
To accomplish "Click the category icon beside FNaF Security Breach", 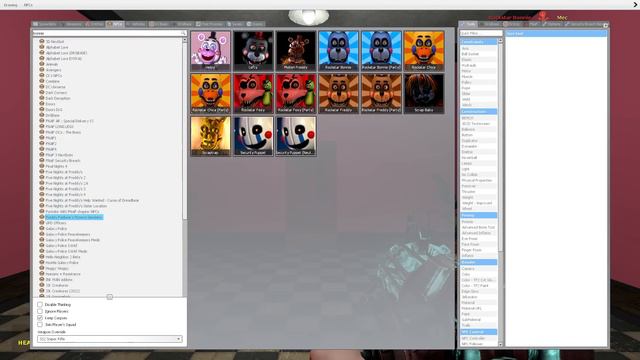I will (x=42, y=160).
